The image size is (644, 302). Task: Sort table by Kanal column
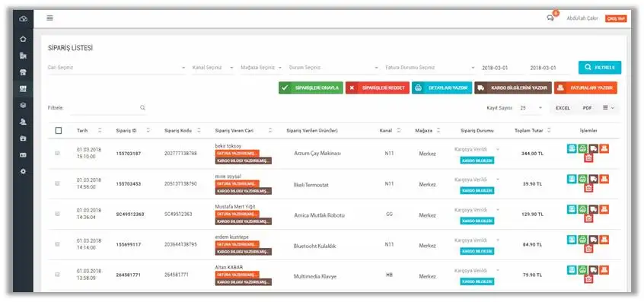tap(399, 131)
